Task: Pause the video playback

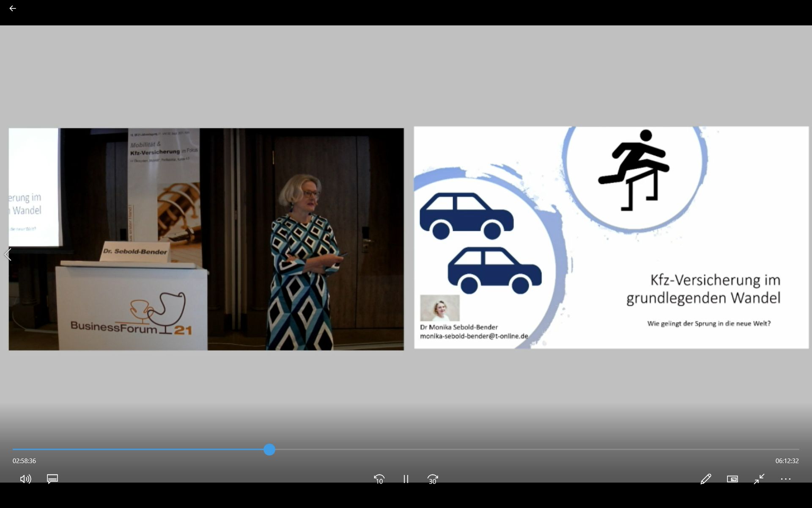Action: coord(406,479)
